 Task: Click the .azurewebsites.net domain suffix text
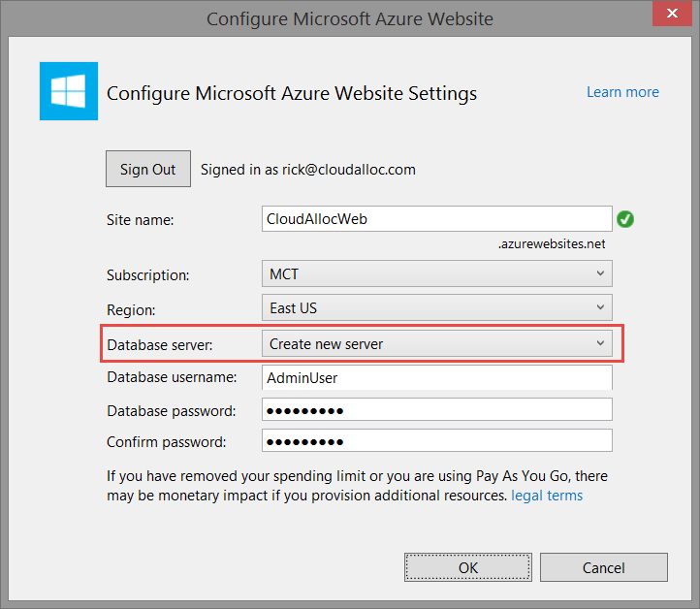click(x=551, y=243)
